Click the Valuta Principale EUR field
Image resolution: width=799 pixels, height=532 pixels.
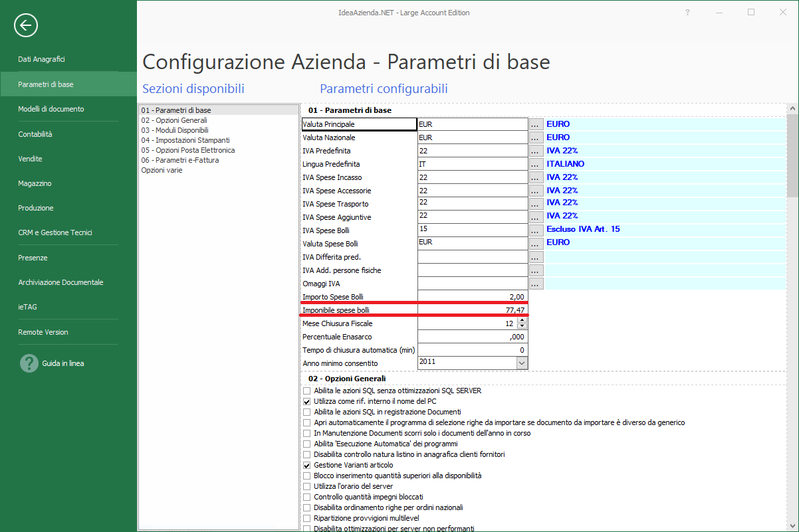tap(473, 124)
